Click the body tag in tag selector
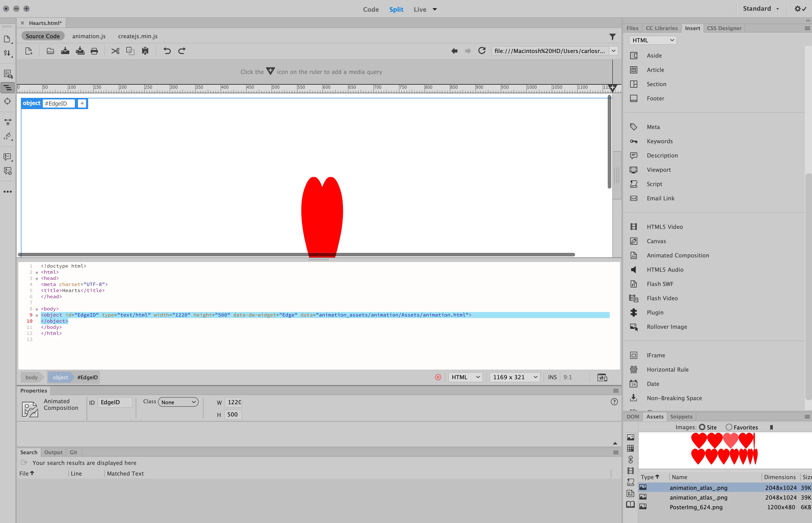The height and width of the screenshot is (523, 812). pyautogui.click(x=32, y=377)
